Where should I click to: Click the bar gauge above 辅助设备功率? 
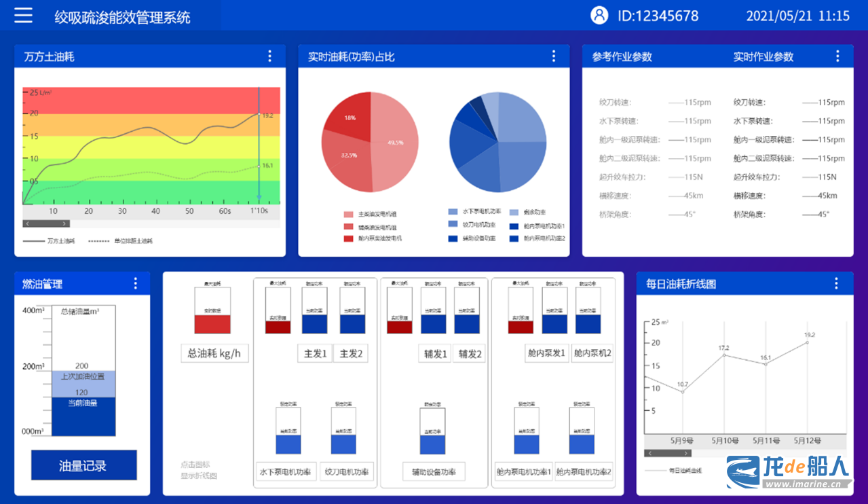click(432, 431)
